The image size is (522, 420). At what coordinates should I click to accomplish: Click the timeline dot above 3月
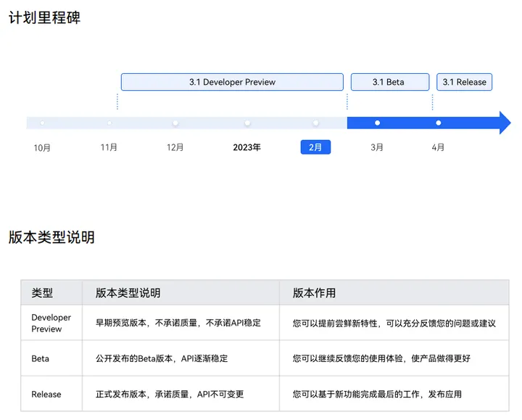(x=377, y=123)
